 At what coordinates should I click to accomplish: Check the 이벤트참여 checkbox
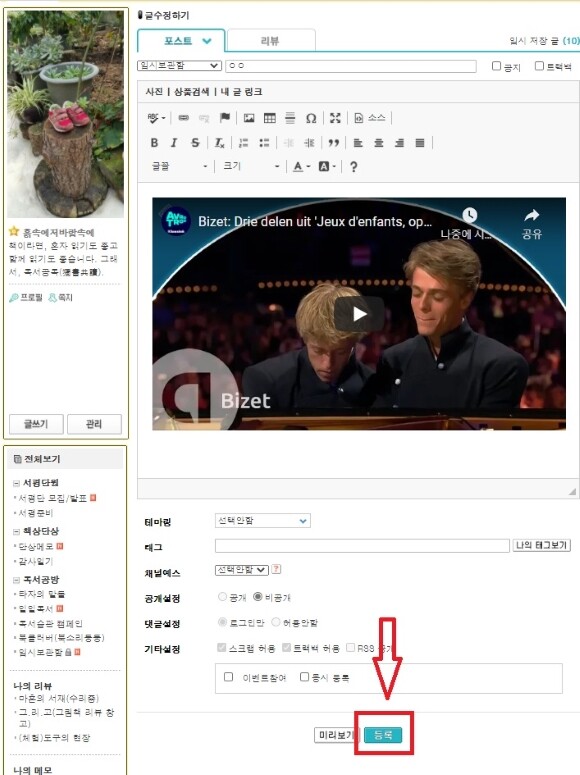point(228,677)
